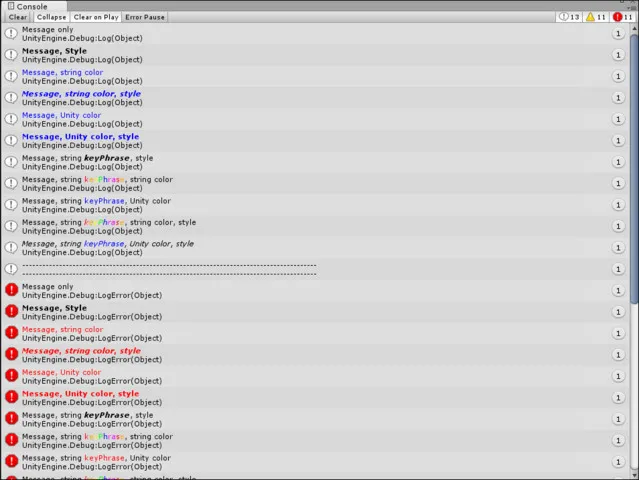Click info icon of dashed separator log entry
The height and width of the screenshot is (480, 639).
[x=11, y=269]
